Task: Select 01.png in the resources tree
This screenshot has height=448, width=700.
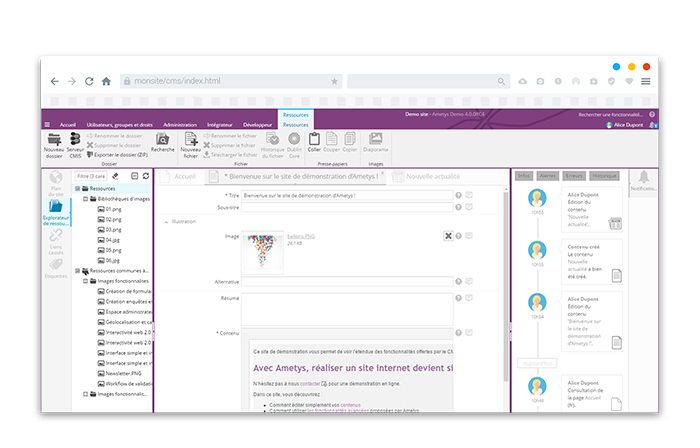Action: [x=113, y=209]
